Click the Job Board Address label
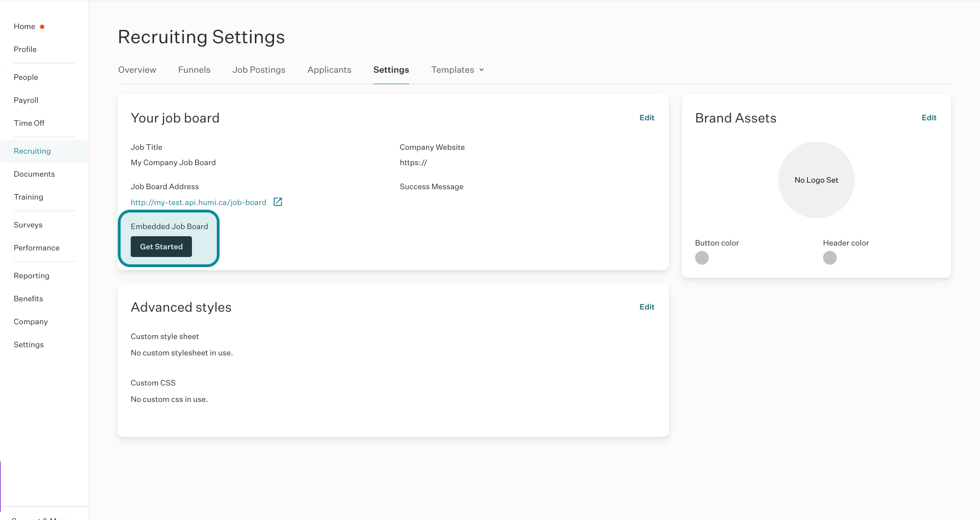This screenshot has height=520, width=980. pos(165,186)
